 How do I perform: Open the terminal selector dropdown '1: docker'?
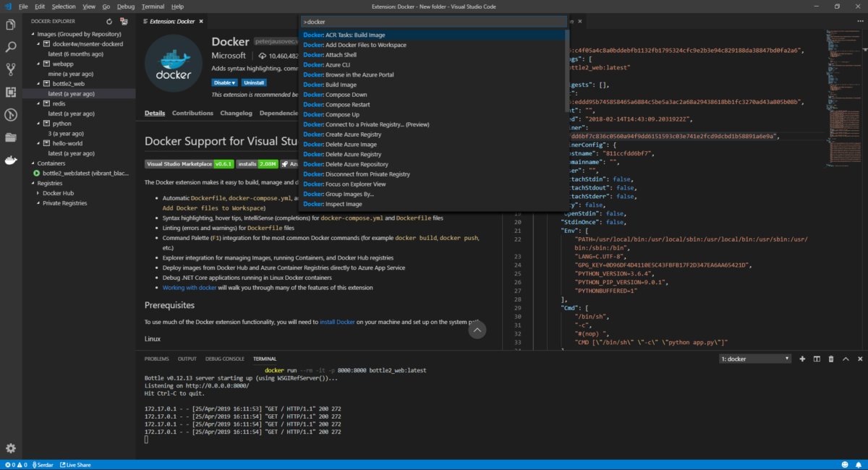tap(755, 359)
